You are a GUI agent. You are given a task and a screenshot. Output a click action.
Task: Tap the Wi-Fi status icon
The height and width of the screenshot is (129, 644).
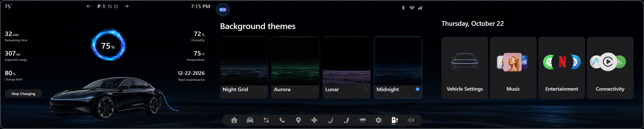coord(412,8)
